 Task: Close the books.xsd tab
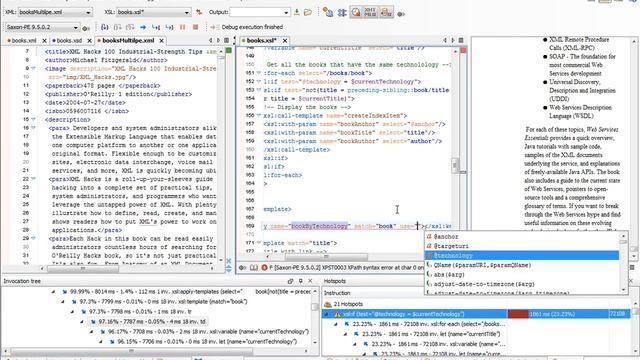click(89, 41)
